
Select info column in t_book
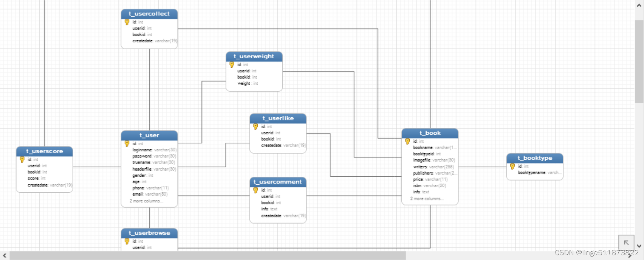tap(421, 192)
